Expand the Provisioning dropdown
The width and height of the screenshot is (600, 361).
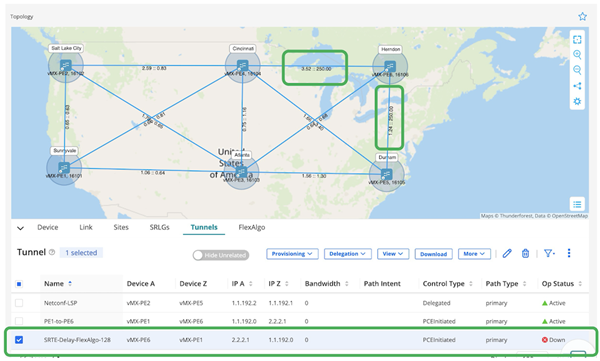pos(292,254)
